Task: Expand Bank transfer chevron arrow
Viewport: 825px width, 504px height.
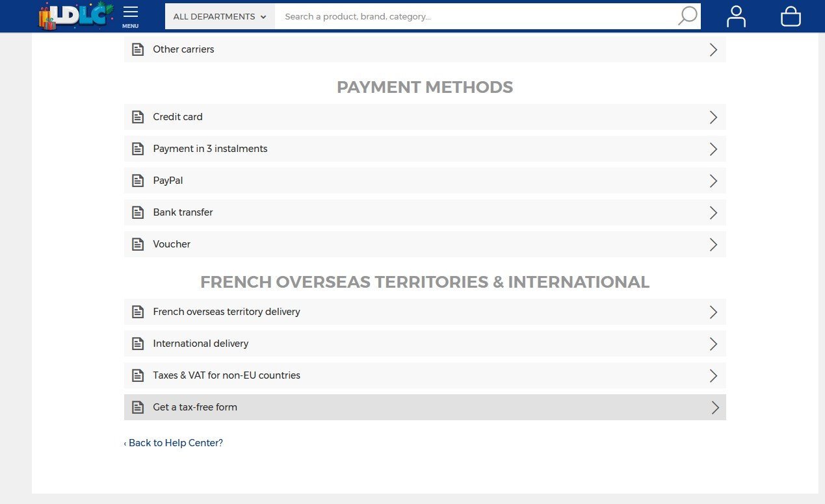Action: coord(713,212)
